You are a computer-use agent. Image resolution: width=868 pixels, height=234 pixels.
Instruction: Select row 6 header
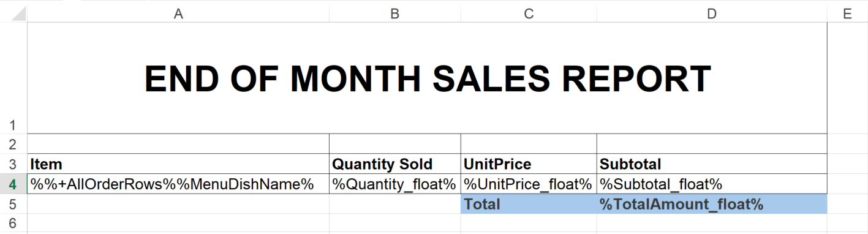tap(13, 224)
